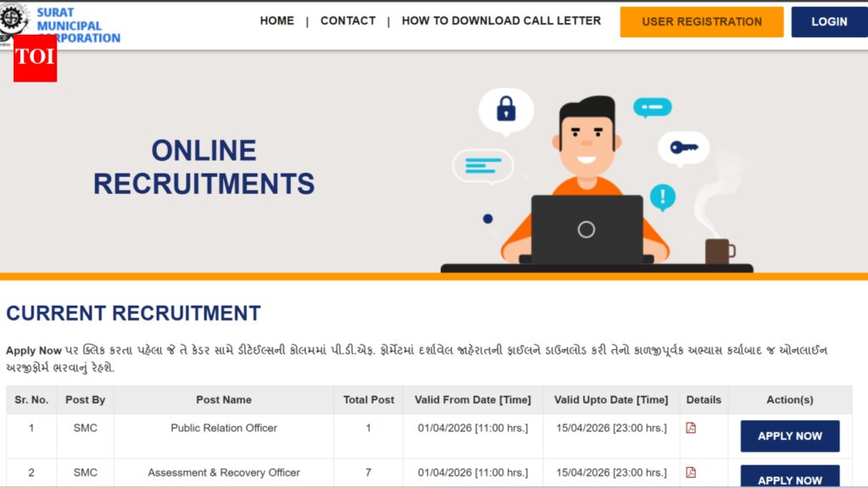Click the laptop illustration in banner
The width and height of the screenshot is (868, 488).
tap(587, 230)
